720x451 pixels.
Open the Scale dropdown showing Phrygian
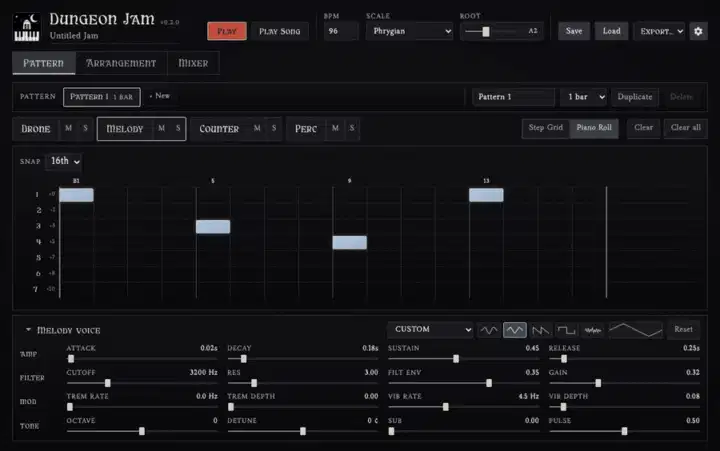pos(410,31)
